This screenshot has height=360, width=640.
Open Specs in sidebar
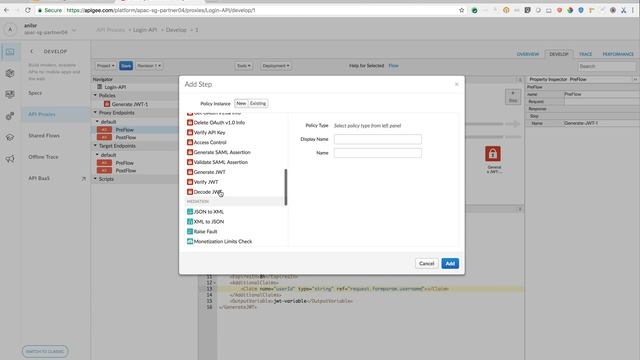[35, 93]
